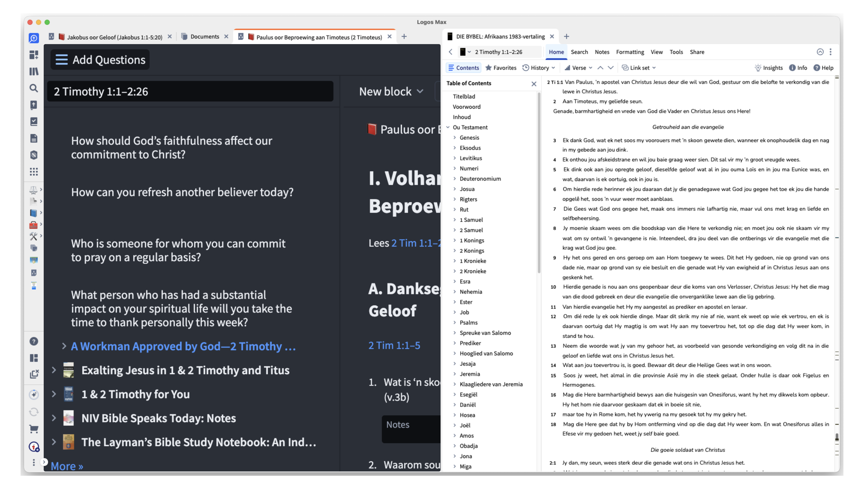
Task: Open the 2 Tim 1:1–5 reference link
Action: pyautogui.click(x=394, y=345)
